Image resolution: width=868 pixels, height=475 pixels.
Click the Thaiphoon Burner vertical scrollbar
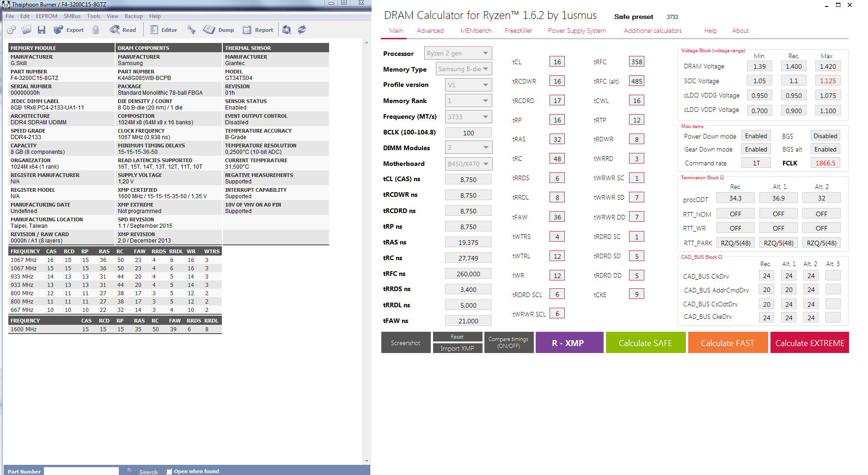(367, 251)
